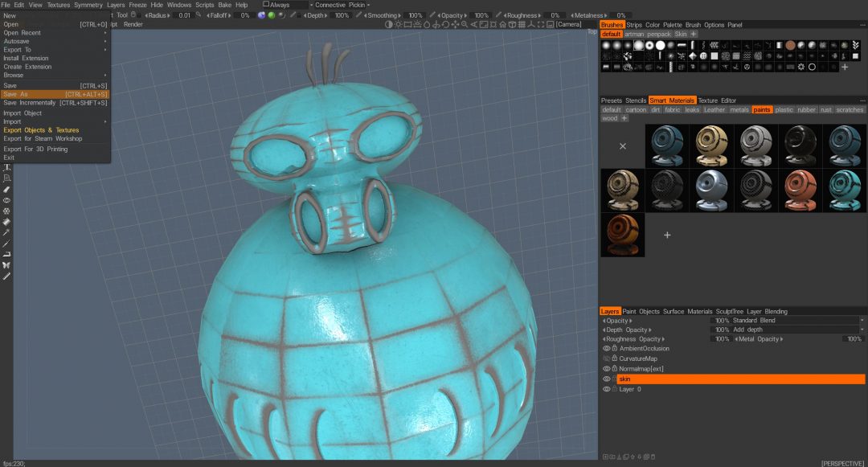Click the magnifier zoom icon in viewport toolbar

click(x=465, y=24)
